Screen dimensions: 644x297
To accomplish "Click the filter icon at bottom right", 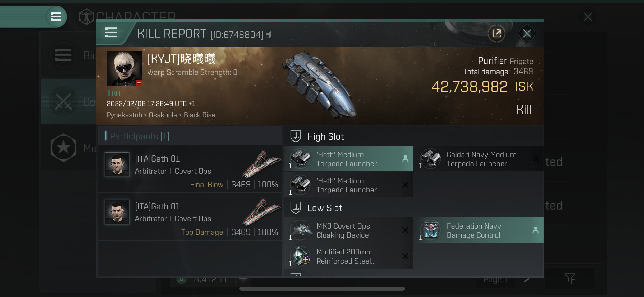I will click(570, 278).
